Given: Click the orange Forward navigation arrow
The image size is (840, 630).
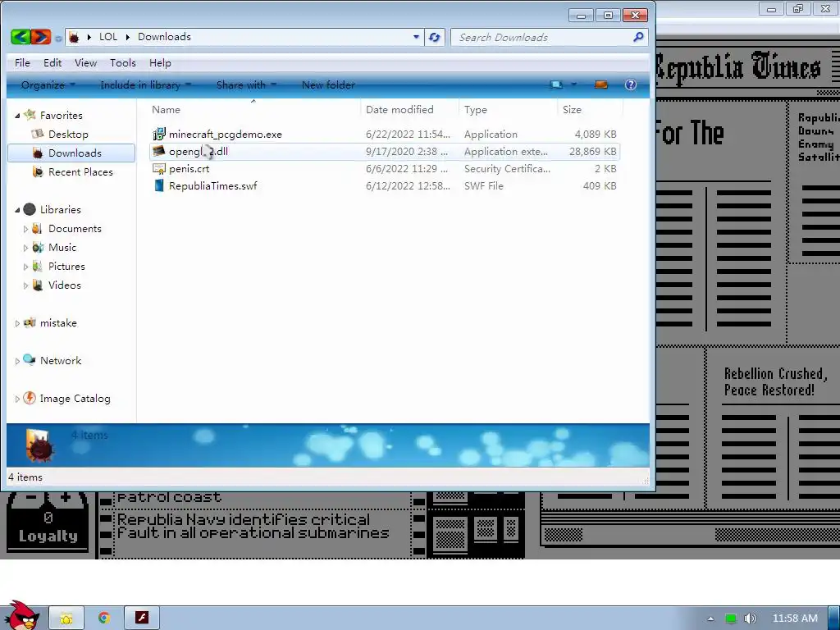Looking at the screenshot, I should click(x=41, y=36).
